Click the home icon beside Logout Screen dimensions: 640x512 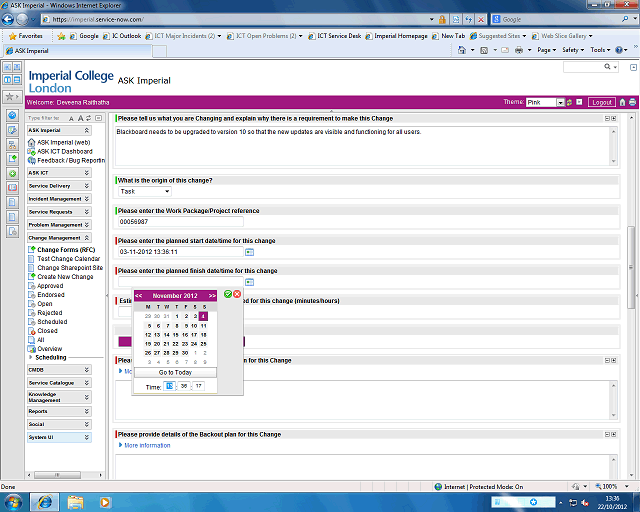(622, 102)
